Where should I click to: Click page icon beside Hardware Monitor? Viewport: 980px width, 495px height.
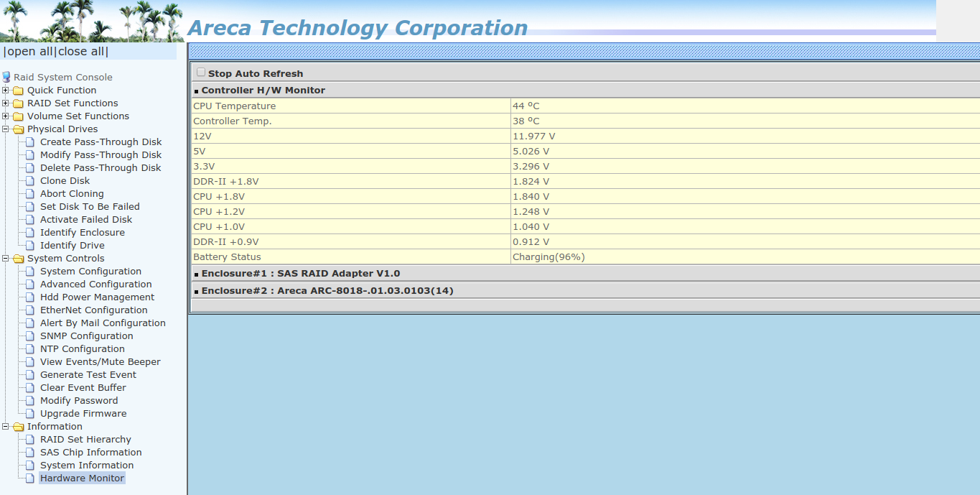[29, 478]
